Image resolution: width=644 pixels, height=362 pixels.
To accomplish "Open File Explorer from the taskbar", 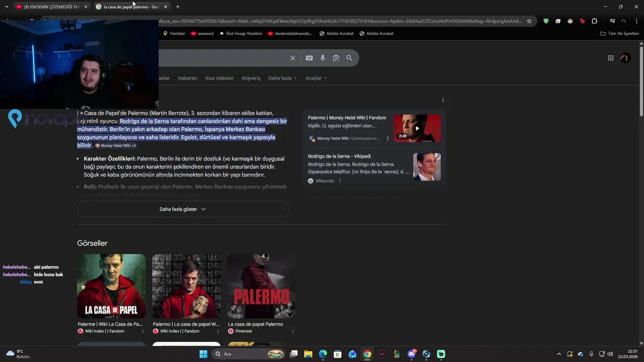I will coord(308,354).
